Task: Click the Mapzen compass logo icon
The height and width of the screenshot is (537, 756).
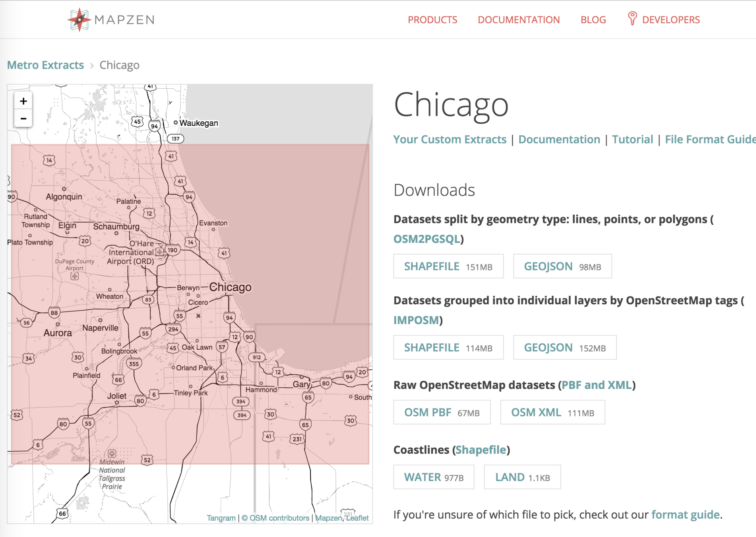Action: point(79,19)
